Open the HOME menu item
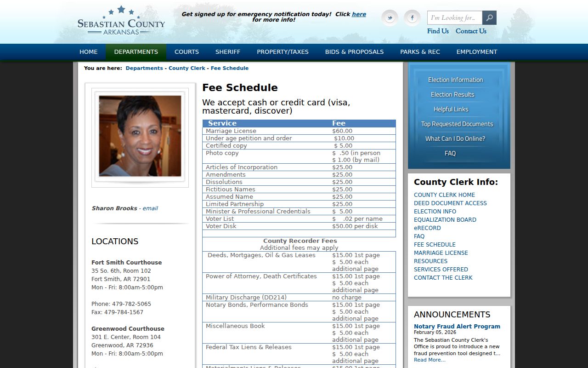The image size is (588, 368). [89, 52]
